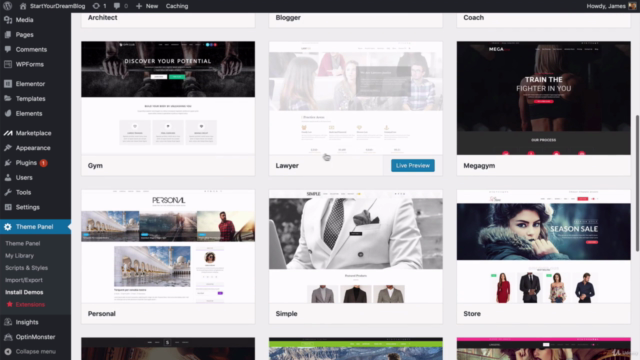Click StartYourDreamBlog site name
The width and height of the screenshot is (640, 360).
tap(58, 6)
